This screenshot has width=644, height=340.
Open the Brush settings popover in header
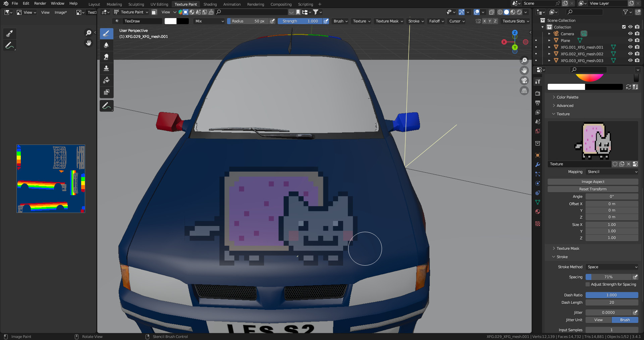click(340, 21)
